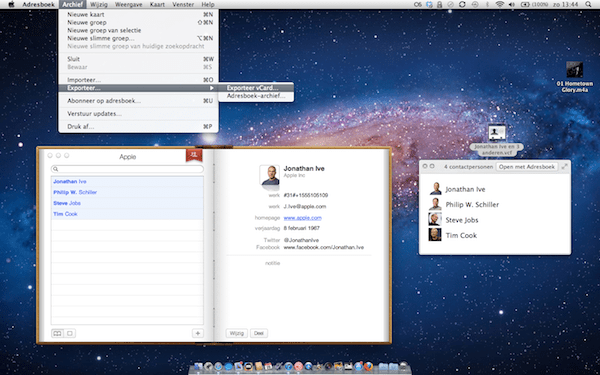Choose Abonneer op adresboek… menu item
The width and height of the screenshot is (600, 375).
[139, 101]
